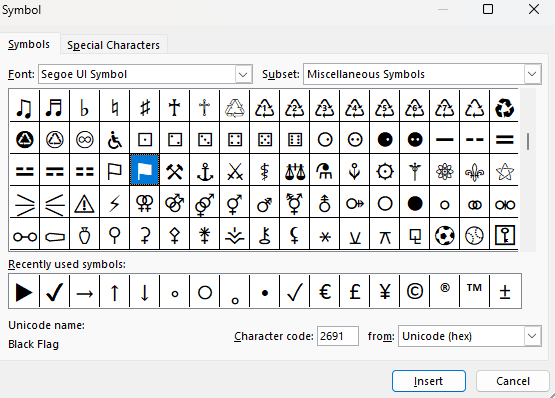Open the Font dropdown list
Image resolution: width=555 pixels, height=398 pixels.
coord(243,74)
